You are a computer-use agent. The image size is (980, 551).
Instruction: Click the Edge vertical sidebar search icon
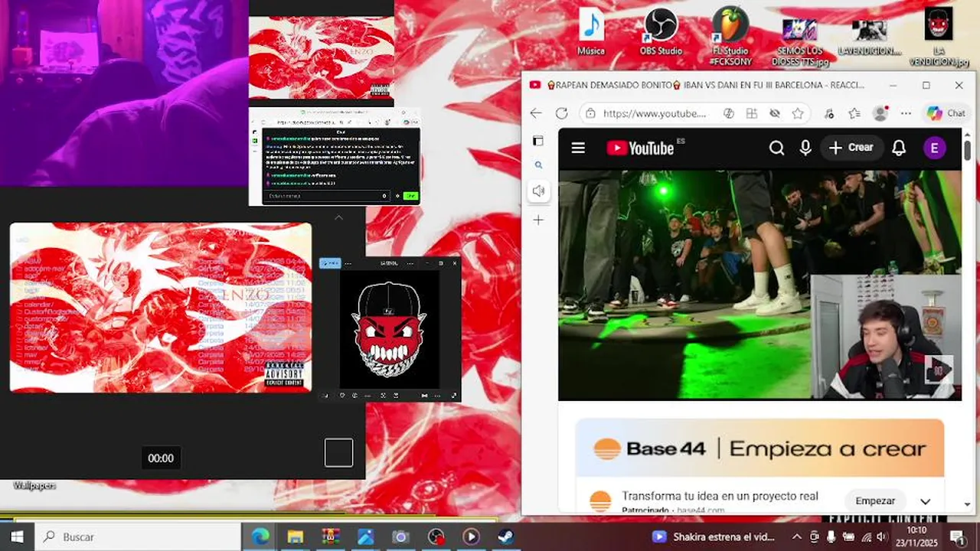point(538,165)
